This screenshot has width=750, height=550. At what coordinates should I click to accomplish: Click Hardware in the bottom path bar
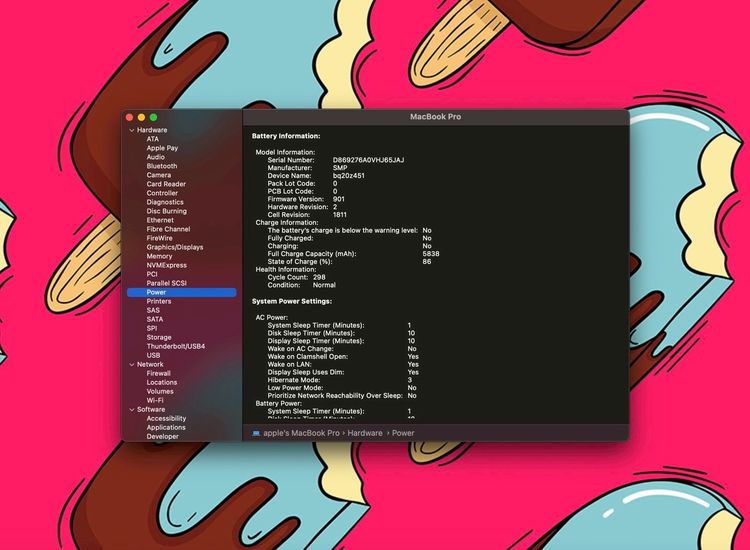[x=365, y=433]
